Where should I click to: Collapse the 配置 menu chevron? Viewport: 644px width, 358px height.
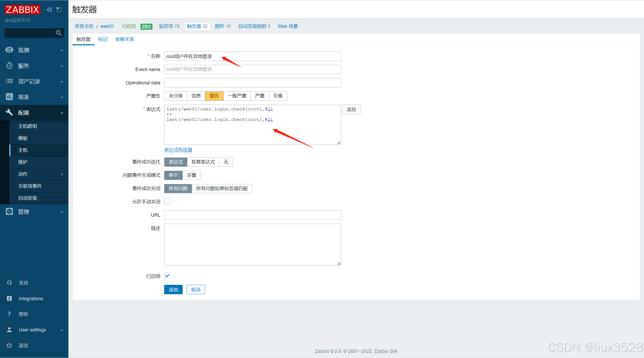tap(62, 113)
